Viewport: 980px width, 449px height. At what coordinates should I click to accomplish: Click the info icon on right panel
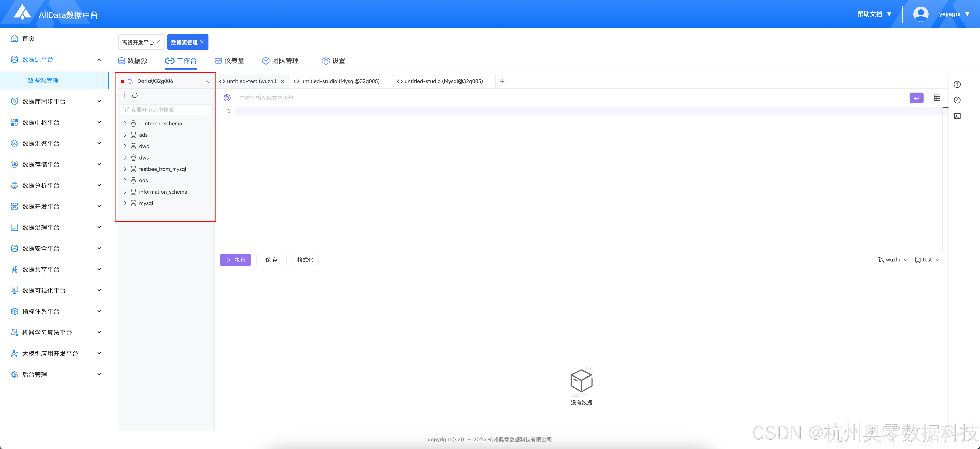click(x=957, y=84)
